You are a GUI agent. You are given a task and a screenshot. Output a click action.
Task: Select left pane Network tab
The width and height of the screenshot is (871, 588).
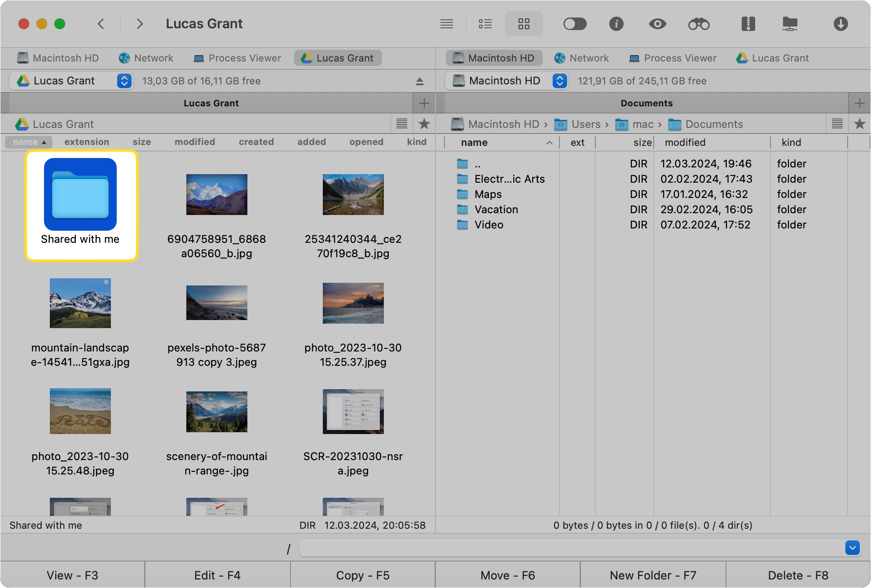click(x=146, y=58)
